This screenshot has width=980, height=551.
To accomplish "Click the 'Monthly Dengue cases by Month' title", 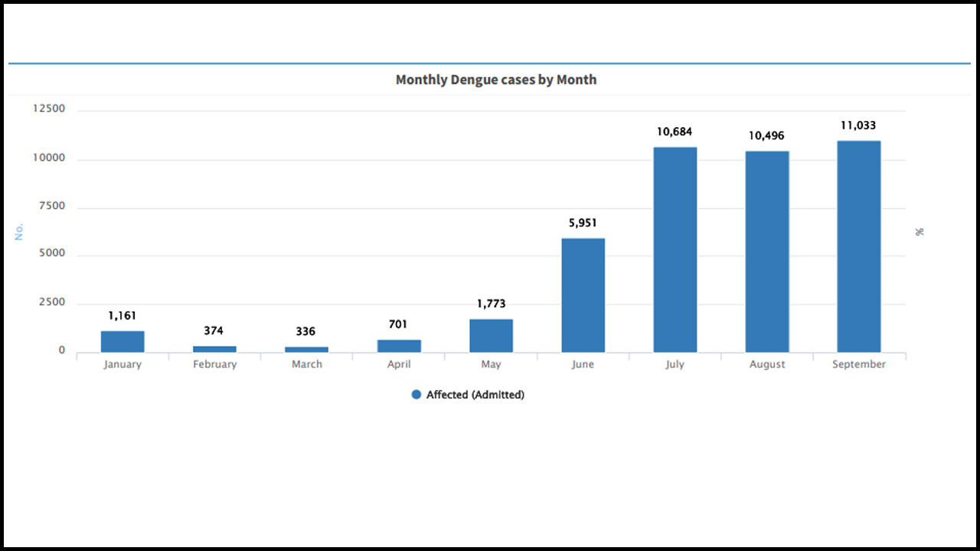I will point(496,80).
